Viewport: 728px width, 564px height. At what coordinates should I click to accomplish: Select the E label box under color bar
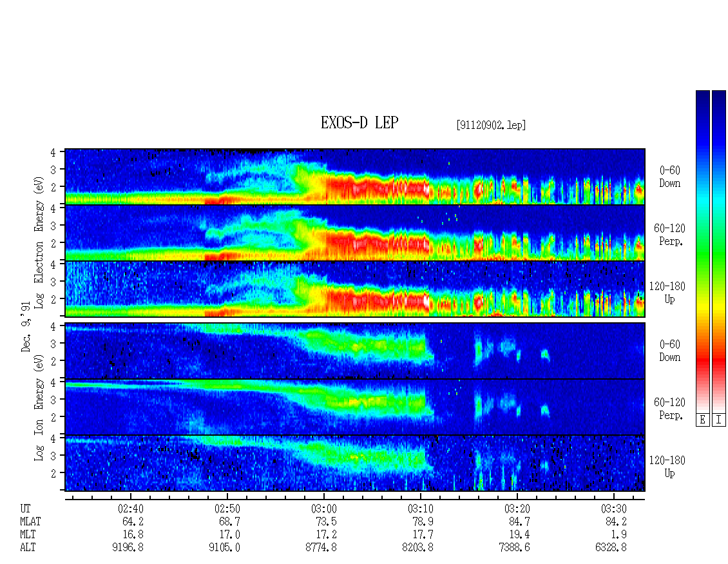pos(702,420)
